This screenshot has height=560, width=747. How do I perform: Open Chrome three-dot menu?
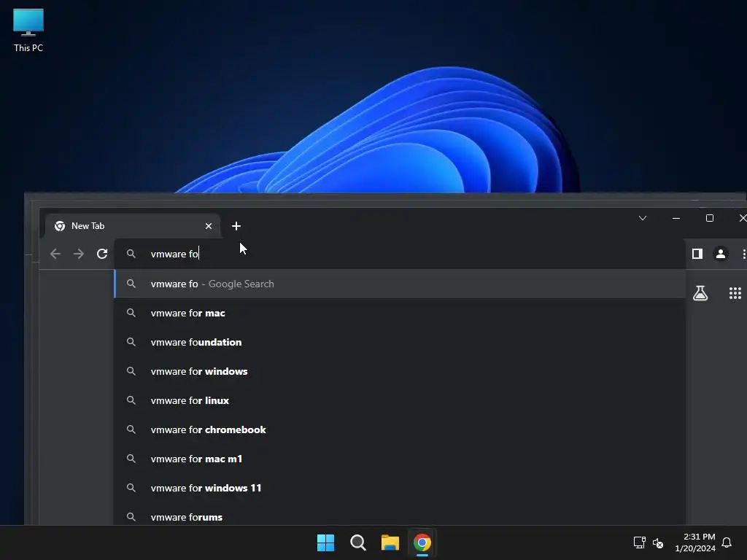click(743, 254)
